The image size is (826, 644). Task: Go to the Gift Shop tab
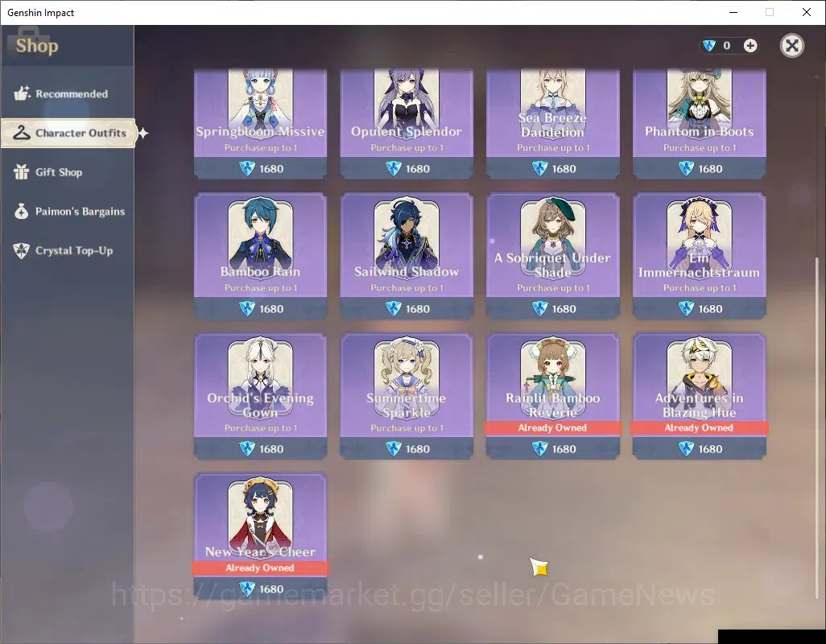pos(68,172)
